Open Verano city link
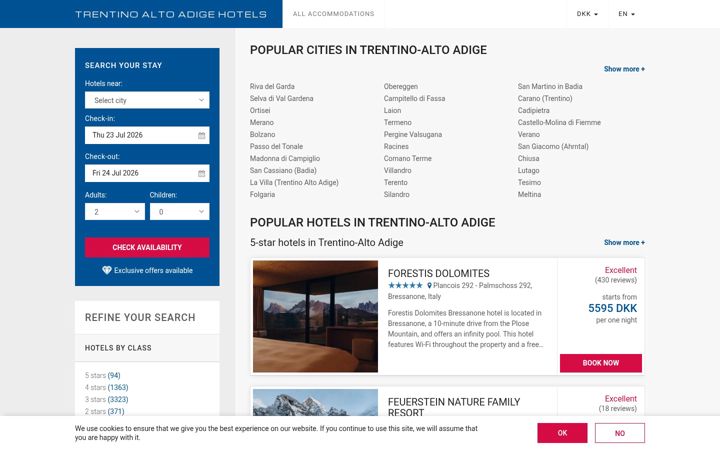Viewport: 720px width, 450px height. pos(529,134)
